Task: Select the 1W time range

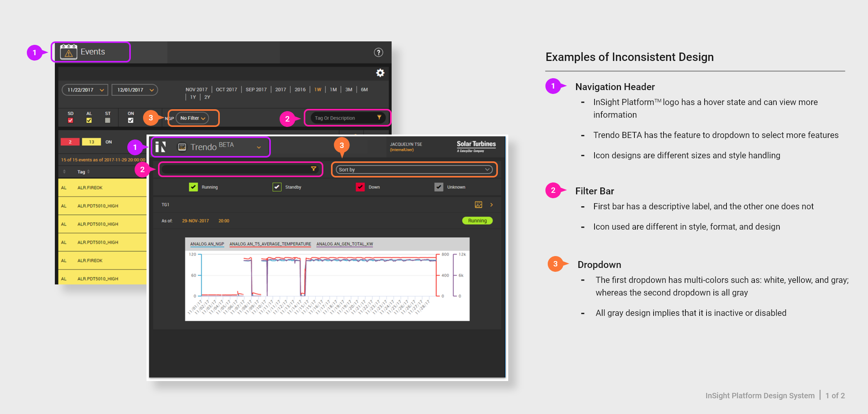Action: (x=318, y=89)
